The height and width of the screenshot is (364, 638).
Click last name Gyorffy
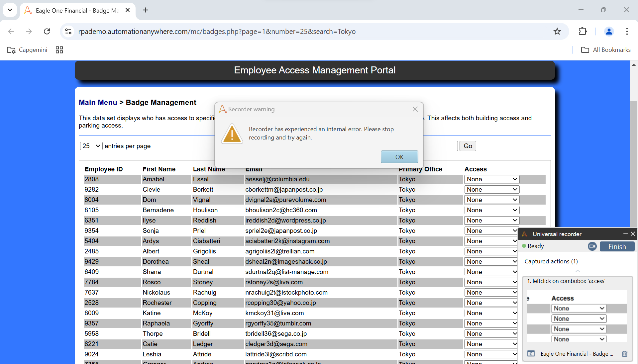203,323
